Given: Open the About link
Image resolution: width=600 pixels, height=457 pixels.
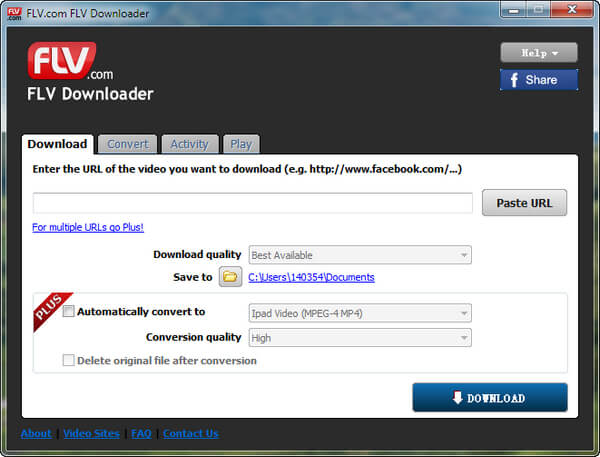Looking at the screenshot, I should pos(36,434).
